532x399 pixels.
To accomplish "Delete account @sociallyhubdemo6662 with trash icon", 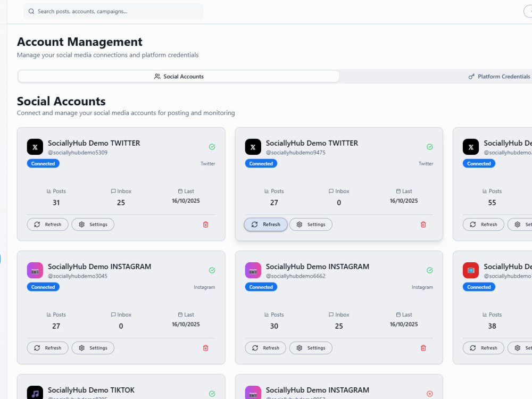I will pyautogui.click(x=423, y=348).
